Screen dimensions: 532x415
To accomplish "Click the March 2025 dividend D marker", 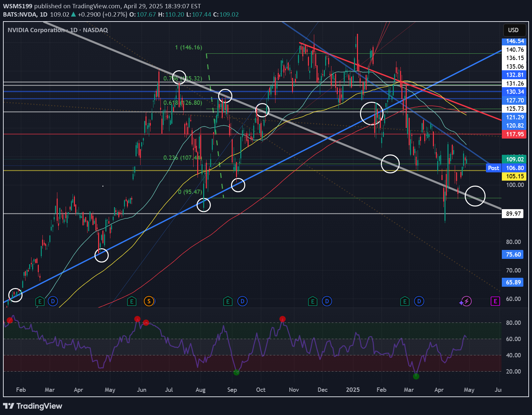I will pos(419,301).
